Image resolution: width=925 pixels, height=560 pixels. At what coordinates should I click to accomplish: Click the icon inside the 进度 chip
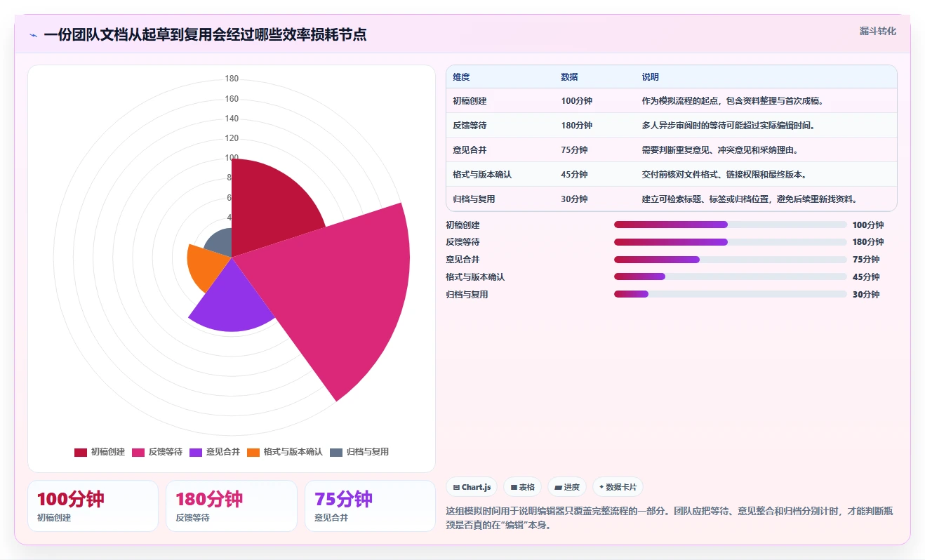[558, 487]
